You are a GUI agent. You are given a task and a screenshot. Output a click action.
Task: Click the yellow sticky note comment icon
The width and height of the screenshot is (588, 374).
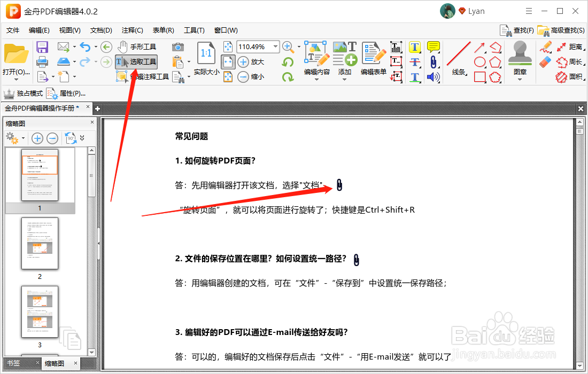[x=434, y=47]
